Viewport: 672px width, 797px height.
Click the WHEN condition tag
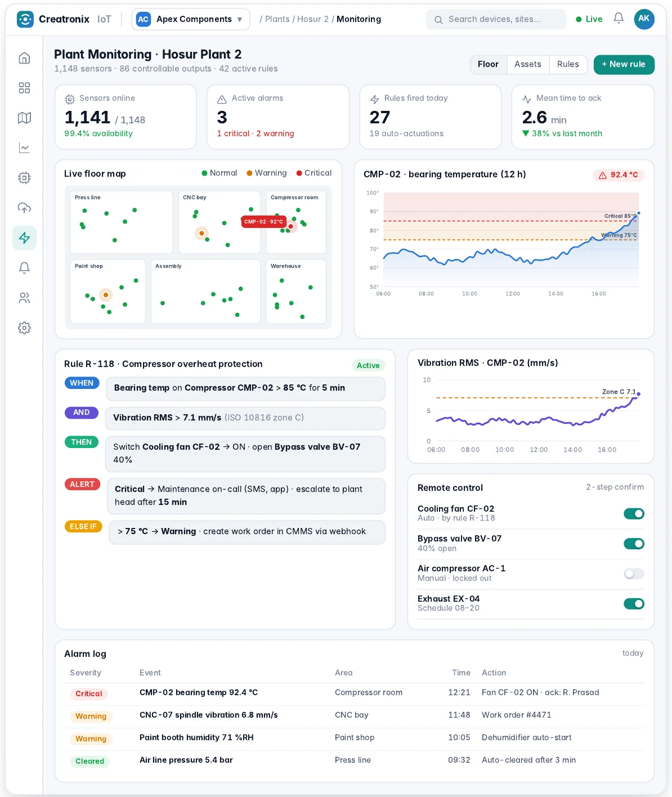tap(82, 383)
